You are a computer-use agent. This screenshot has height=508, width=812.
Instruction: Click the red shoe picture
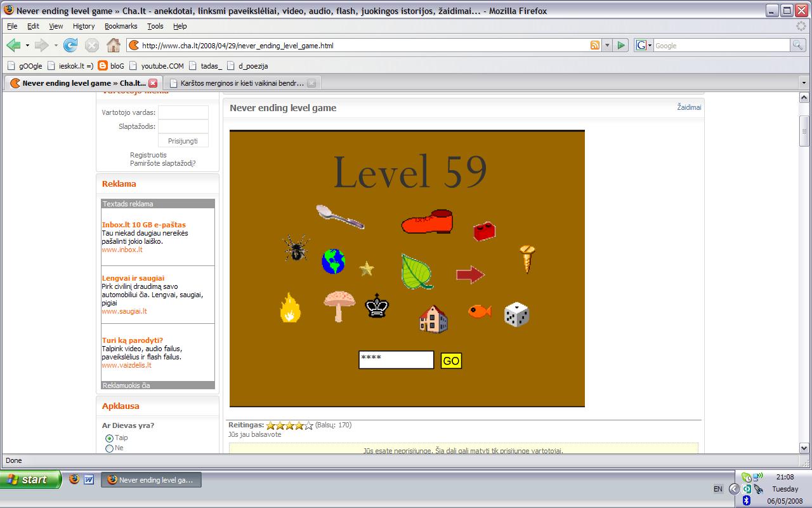pyautogui.click(x=428, y=222)
